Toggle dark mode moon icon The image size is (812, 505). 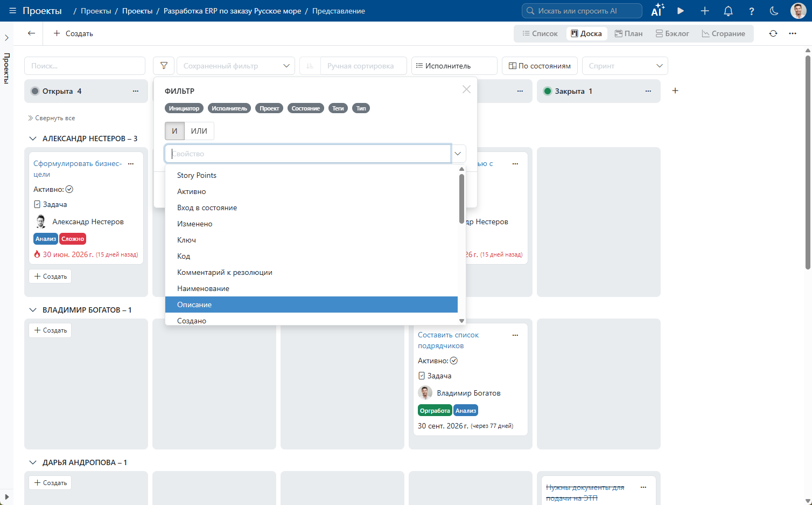[x=774, y=11]
